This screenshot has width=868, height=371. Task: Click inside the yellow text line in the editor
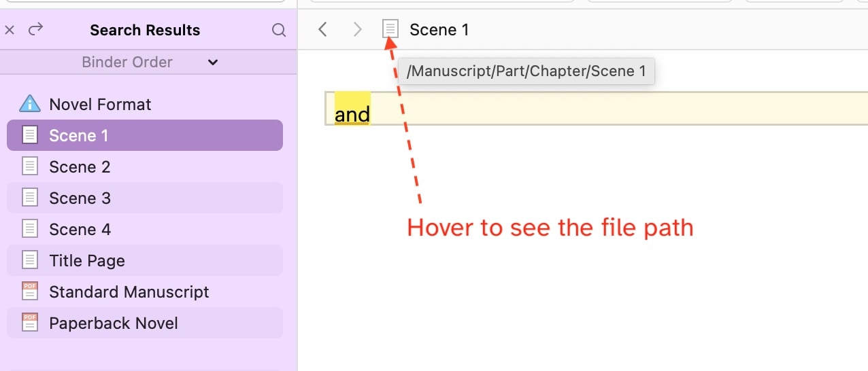(597, 109)
